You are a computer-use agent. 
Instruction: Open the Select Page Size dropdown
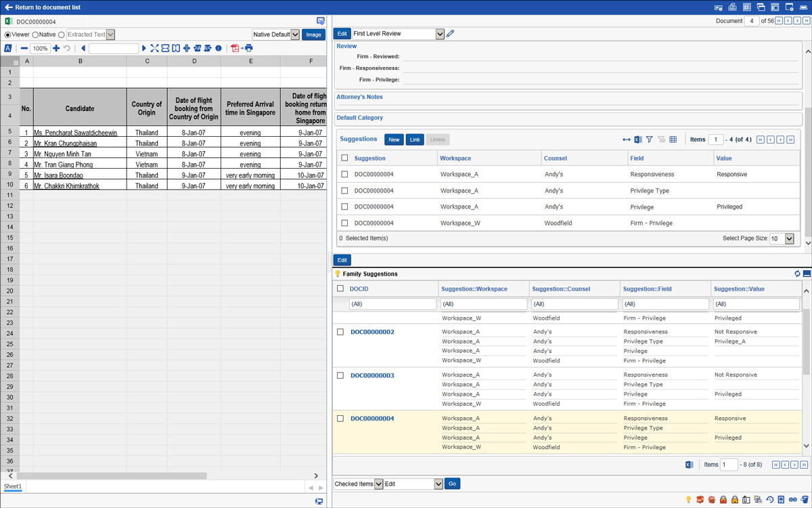click(789, 238)
